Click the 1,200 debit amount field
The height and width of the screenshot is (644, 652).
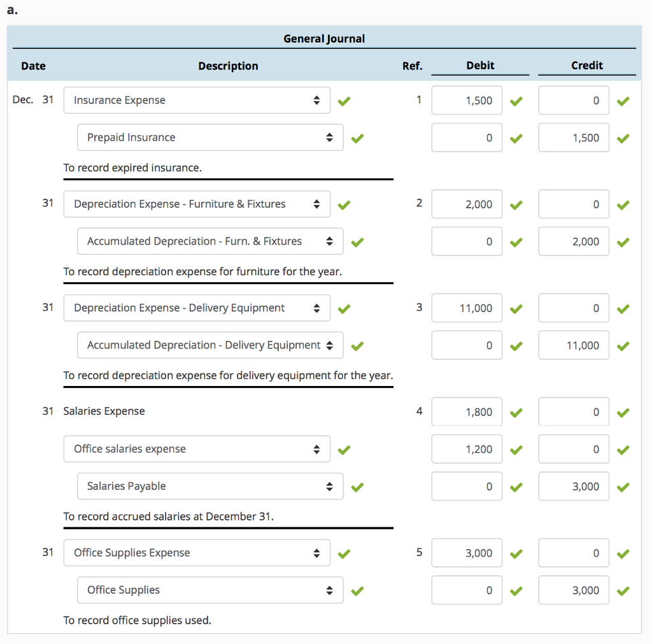tap(466, 449)
